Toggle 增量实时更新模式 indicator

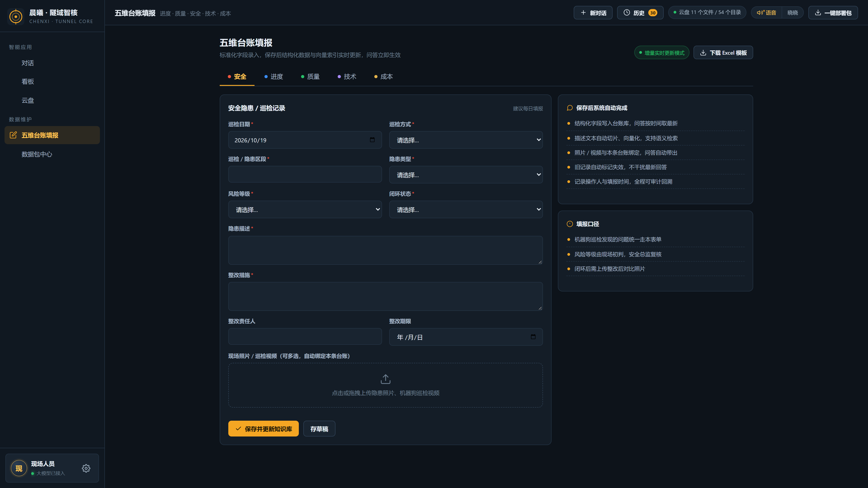(x=662, y=53)
